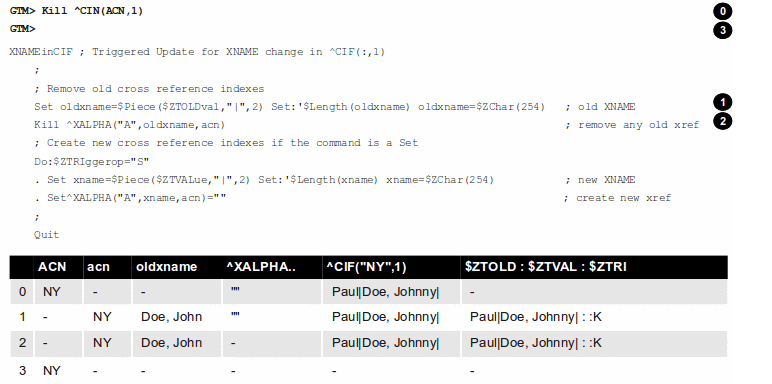The height and width of the screenshot is (384, 772).
Task: Select the ACN column header
Action: point(52,267)
